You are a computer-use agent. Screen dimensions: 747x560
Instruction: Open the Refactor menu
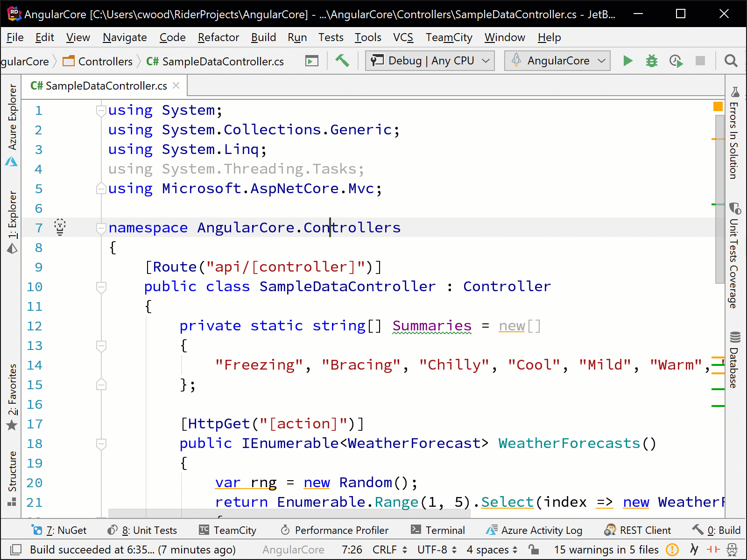click(218, 37)
